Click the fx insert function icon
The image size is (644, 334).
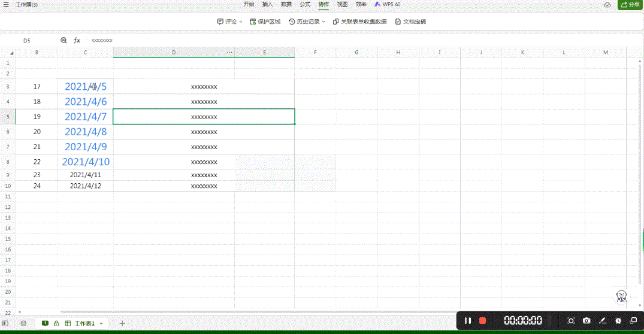77,40
